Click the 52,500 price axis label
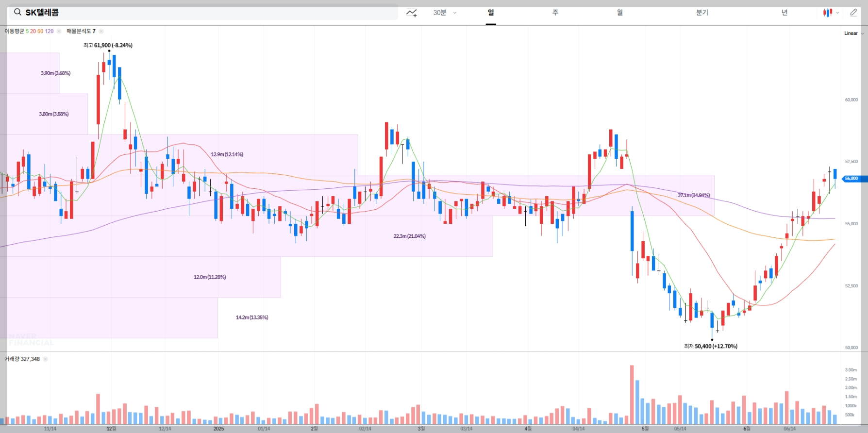The height and width of the screenshot is (433, 868). (851, 286)
